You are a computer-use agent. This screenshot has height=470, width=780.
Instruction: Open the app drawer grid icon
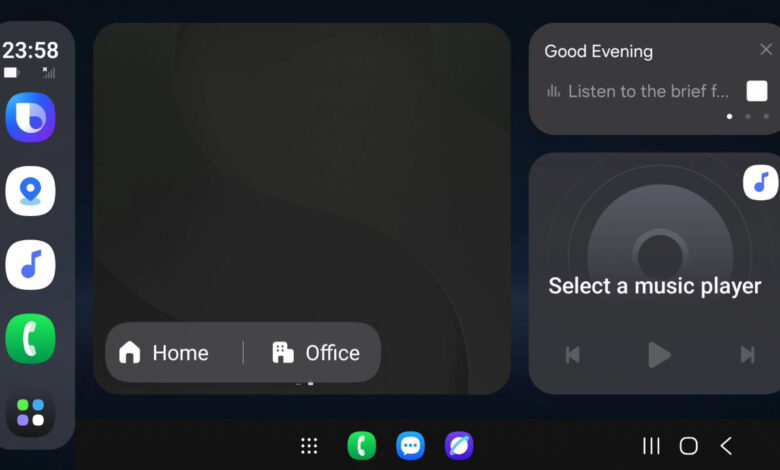[x=309, y=446]
